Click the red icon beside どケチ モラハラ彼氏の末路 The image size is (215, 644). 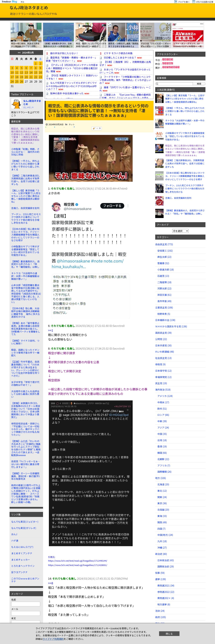[101, 53]
